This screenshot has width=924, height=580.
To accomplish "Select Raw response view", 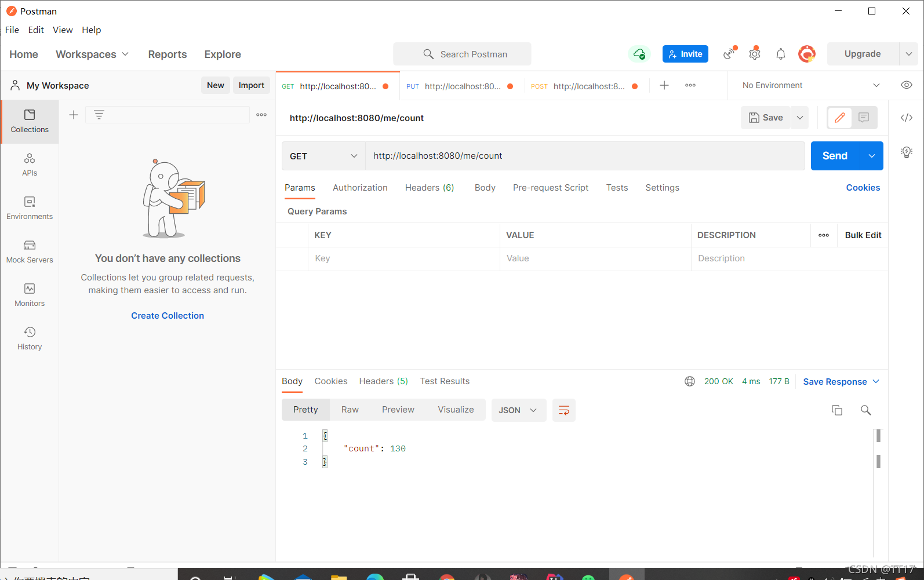I will (350, 410).
